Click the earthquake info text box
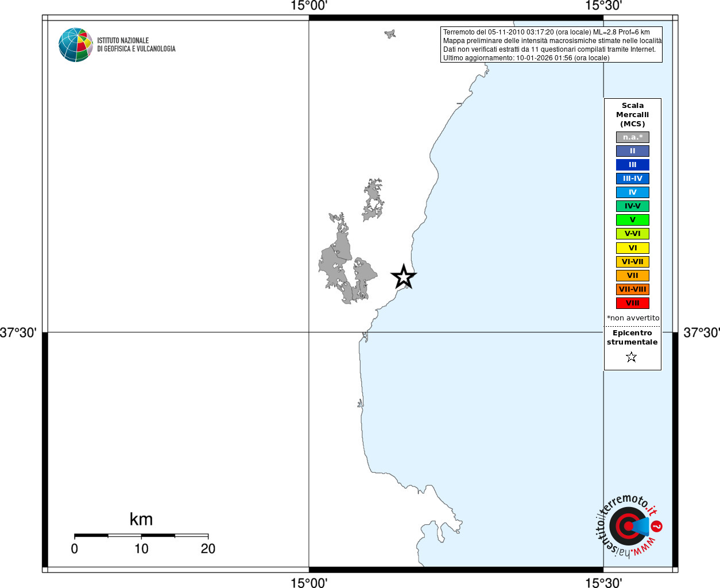Screen dimensions: 720x588 pyautogui.click(x=552, y=45)
